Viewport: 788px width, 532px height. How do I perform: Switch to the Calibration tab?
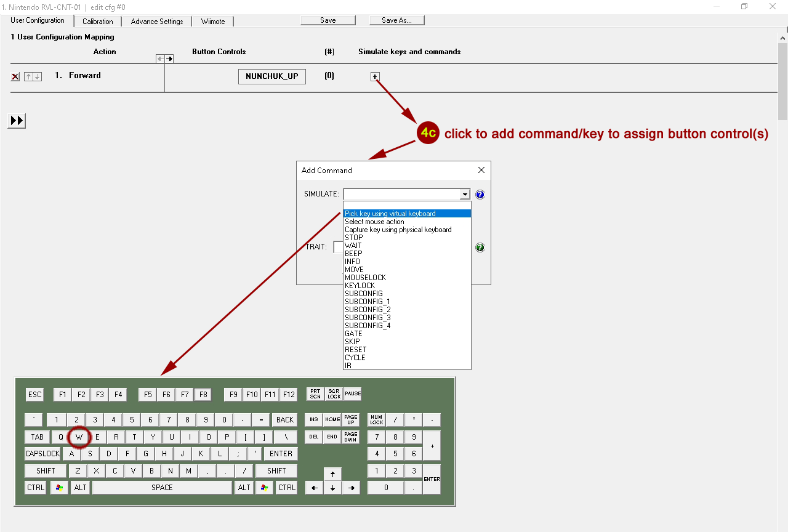[x=97, y=22]
